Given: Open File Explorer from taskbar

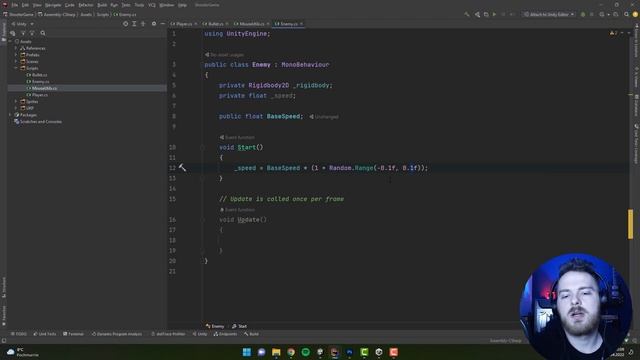Looking at the screenshot, I should point(276,352).
